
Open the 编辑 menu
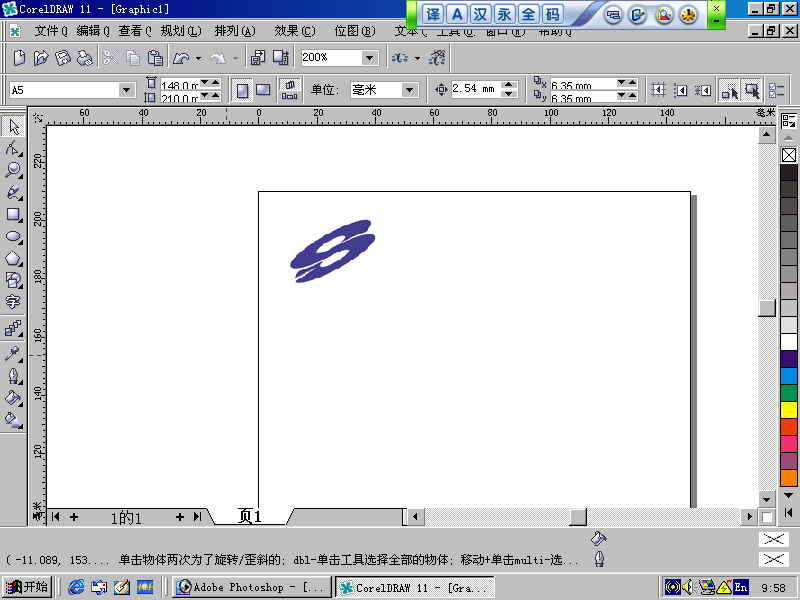pyautogui.click(x=93, y=31)
